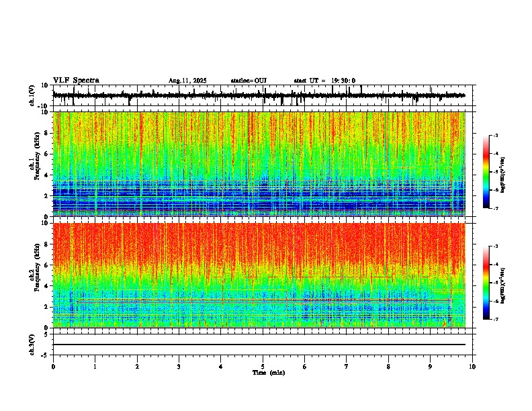This screenshot has width=532, height=411.
Task: Click the "1" tick label on time axis
Action: tap(95, 367)
